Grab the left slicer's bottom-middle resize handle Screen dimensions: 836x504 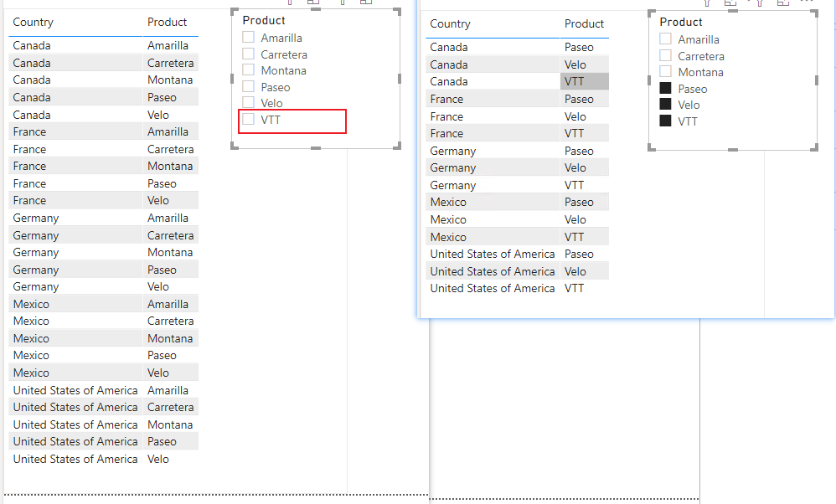(316, 147)
